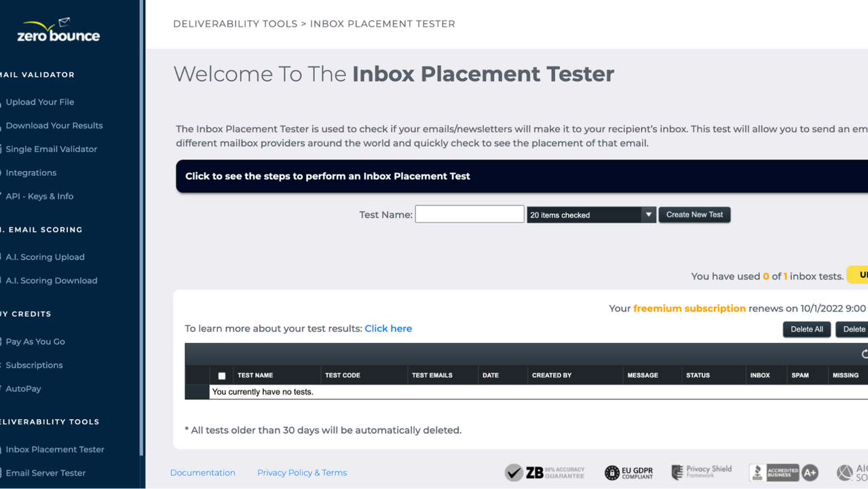
Task: Open Download Your Results page
Action: 54,126
